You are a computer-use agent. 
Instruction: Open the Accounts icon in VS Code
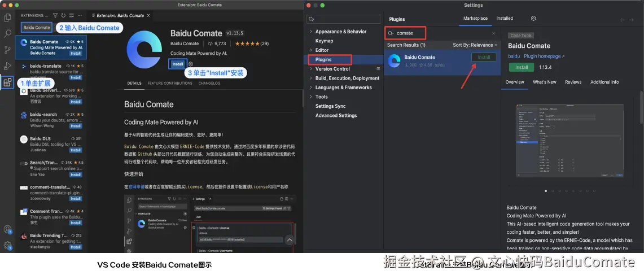(7, 230)
